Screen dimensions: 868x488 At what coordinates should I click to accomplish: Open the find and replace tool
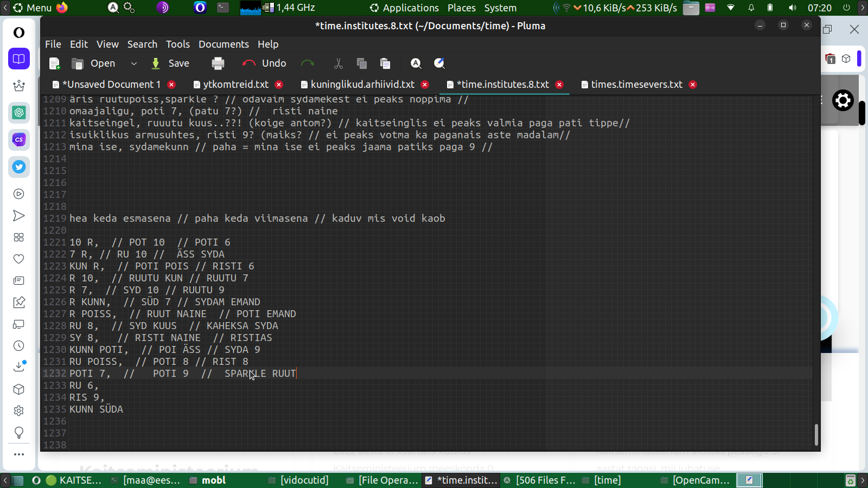(x=439, y=63)
